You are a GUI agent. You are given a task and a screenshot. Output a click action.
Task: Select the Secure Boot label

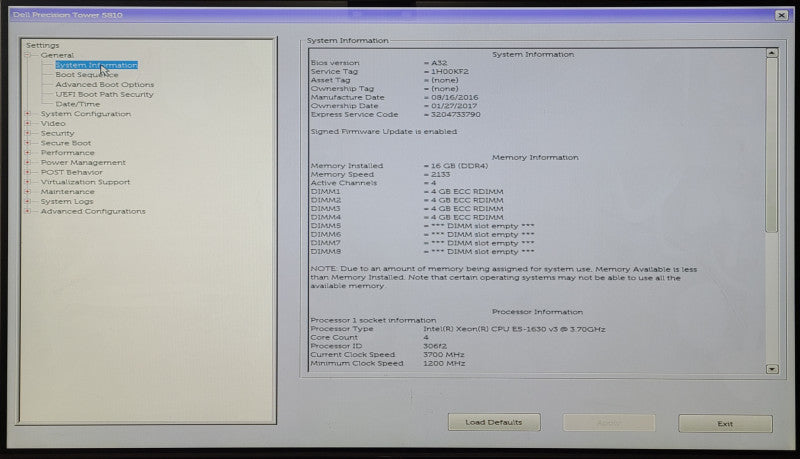(x=66, y=143)
